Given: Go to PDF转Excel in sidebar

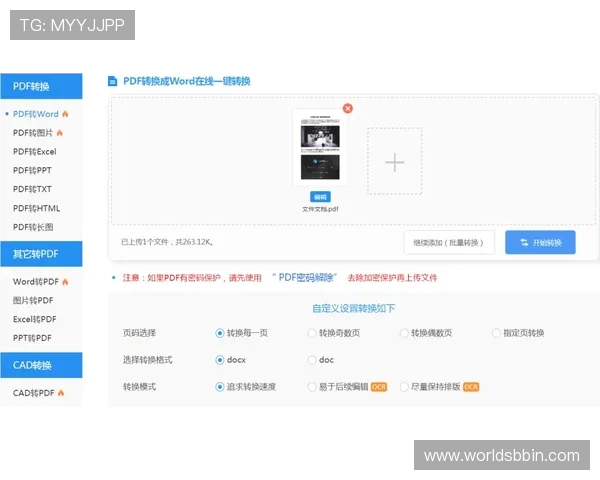Looking at the screenshot, I should point(34,152).
